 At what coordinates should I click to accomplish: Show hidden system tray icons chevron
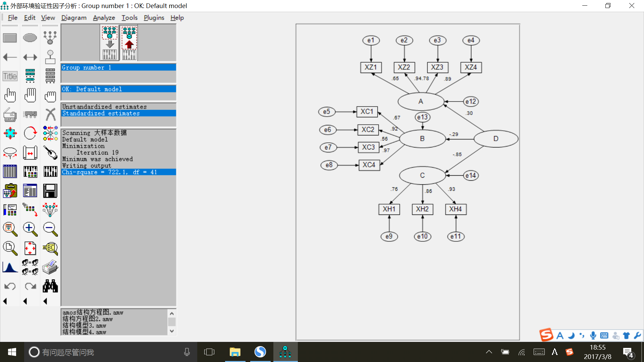click(489, 352)
